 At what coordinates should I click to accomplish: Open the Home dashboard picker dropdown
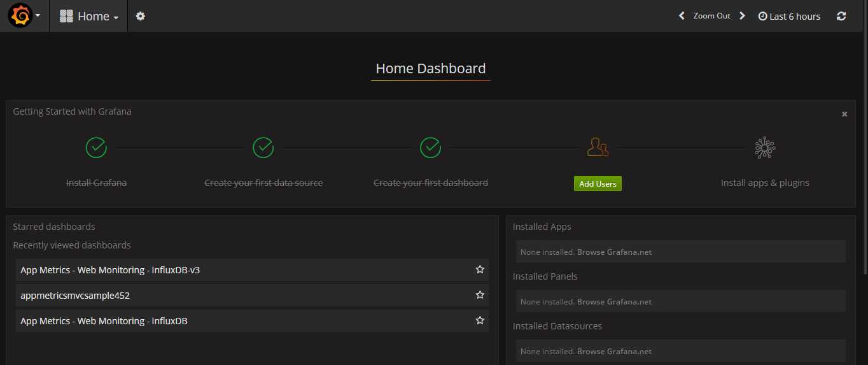click(x=89, y=17)
